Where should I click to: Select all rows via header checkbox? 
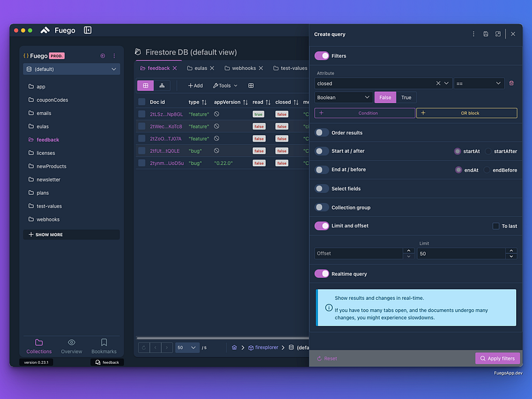point(142,102)
